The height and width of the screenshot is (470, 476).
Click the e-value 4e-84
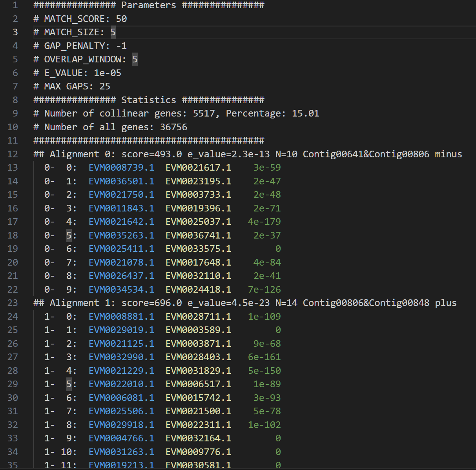click(267, 262)
